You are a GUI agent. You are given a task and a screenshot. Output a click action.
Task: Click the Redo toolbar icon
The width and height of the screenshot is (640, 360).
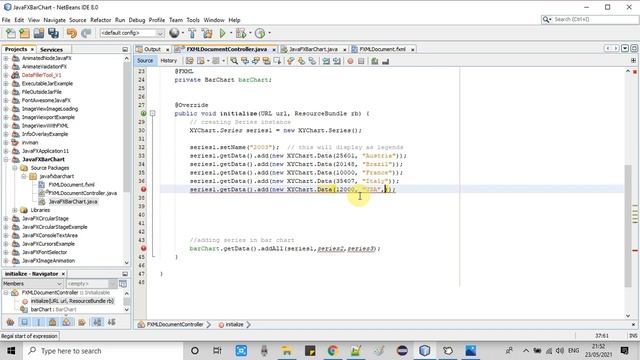tap(86, 33)
